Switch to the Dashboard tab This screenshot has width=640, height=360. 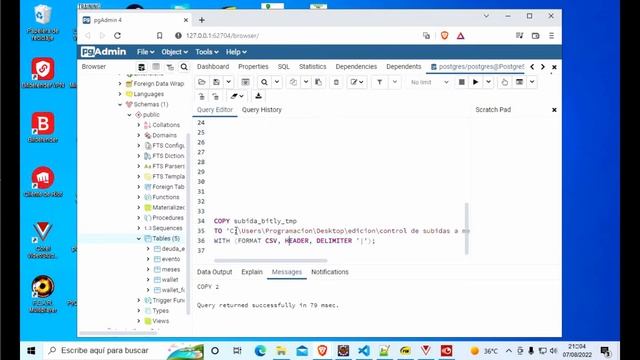pyautogui.click(x=213, y=67)
